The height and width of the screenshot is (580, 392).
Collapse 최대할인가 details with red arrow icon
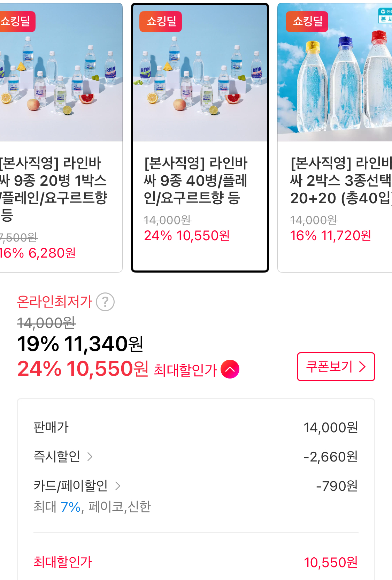click(230, 369)
